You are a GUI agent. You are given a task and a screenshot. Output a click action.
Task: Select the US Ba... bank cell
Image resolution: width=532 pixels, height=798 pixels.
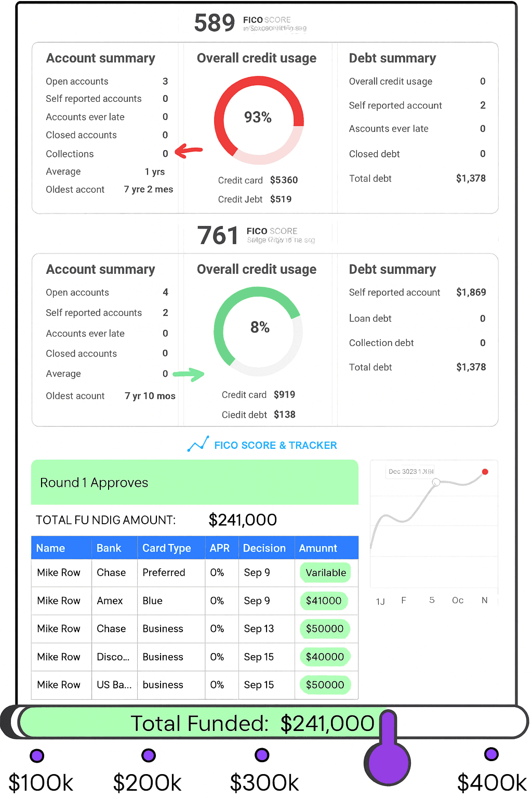(x=114, y=685)
